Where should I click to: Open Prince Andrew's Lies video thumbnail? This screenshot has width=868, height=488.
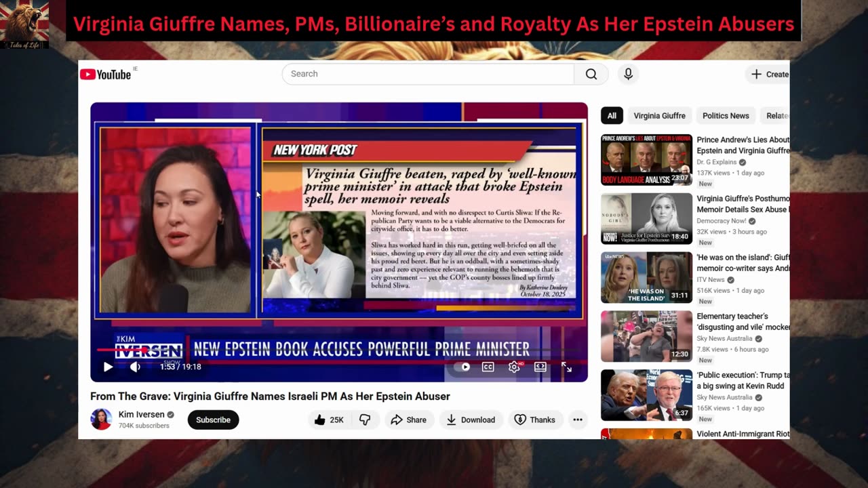[646, 160]
